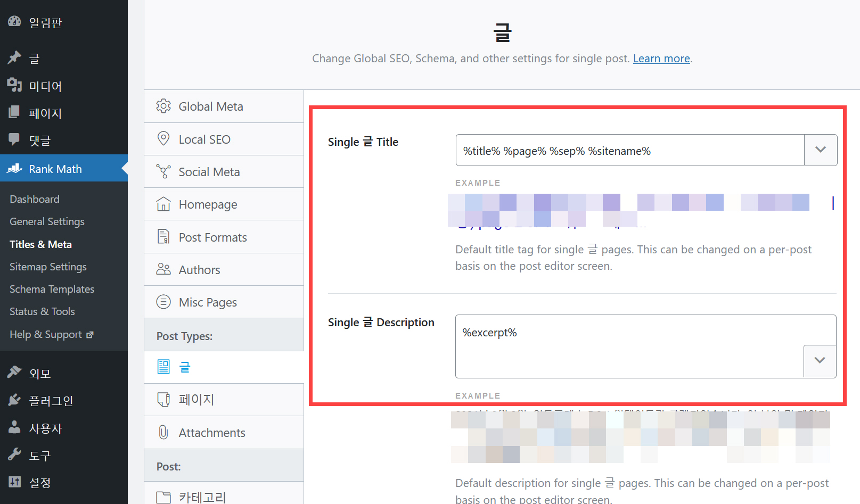Click the 댓글 comment bubble icon
This screenshot has height=504, width=860.
pos(14,139)
